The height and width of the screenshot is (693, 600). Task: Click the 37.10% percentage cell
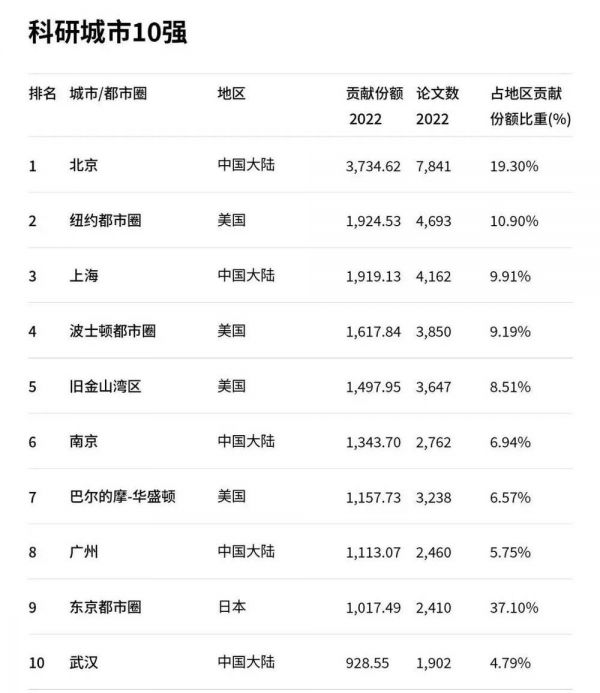click(515, 607)
